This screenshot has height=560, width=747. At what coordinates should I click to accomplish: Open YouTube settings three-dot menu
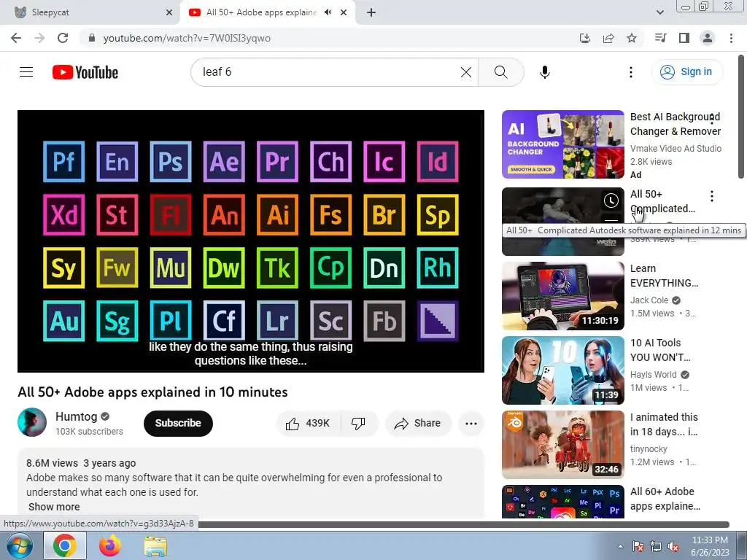pos(631,72)
